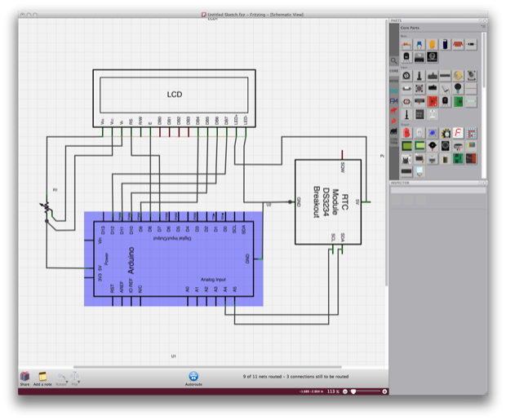The height and width of the screenshot is (420, 506).
Task: Select the RTC Module DS3234 Breakout component
Action: point(328,202)
